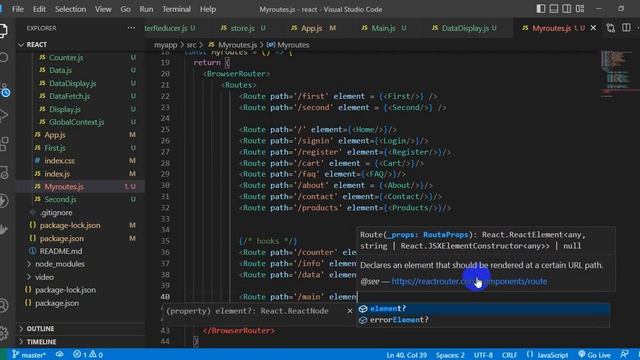Image resolution: width=640 pixels, height=360 pixels.
Task: Split the editor right
Action: click(626, 28)
